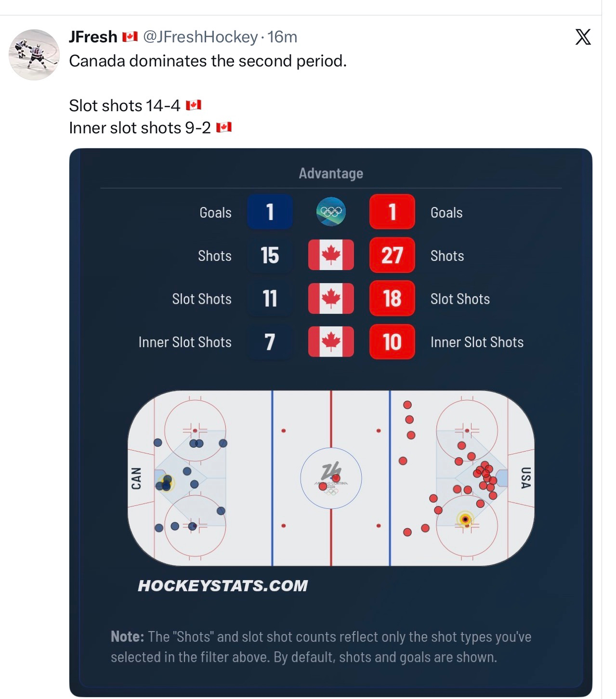The height and width of the screenshot is (699, 616).
Task: Click the Advantage heading
Action: [331, 173]
